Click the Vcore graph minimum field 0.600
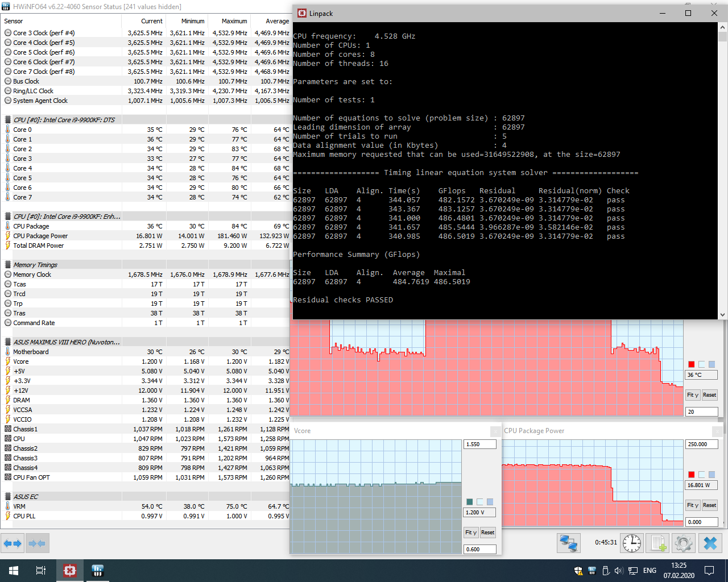Screen dimensions: 728x582 480,550
